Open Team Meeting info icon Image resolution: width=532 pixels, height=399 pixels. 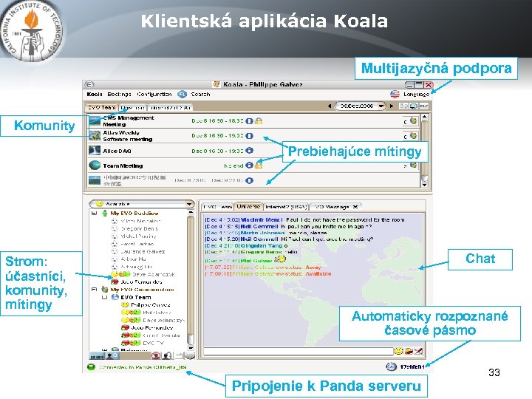[x=250, y=166]
